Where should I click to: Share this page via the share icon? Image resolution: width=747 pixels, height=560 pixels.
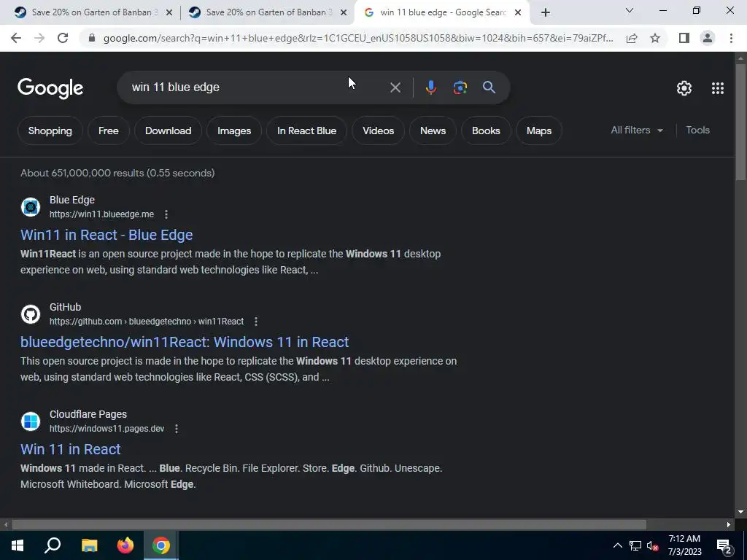tap(632, 38)
